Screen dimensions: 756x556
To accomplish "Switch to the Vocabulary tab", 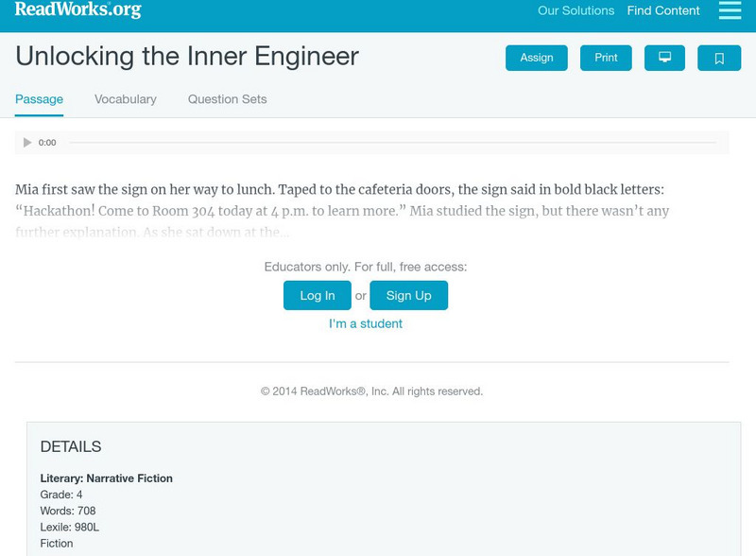I will point(126,99).
